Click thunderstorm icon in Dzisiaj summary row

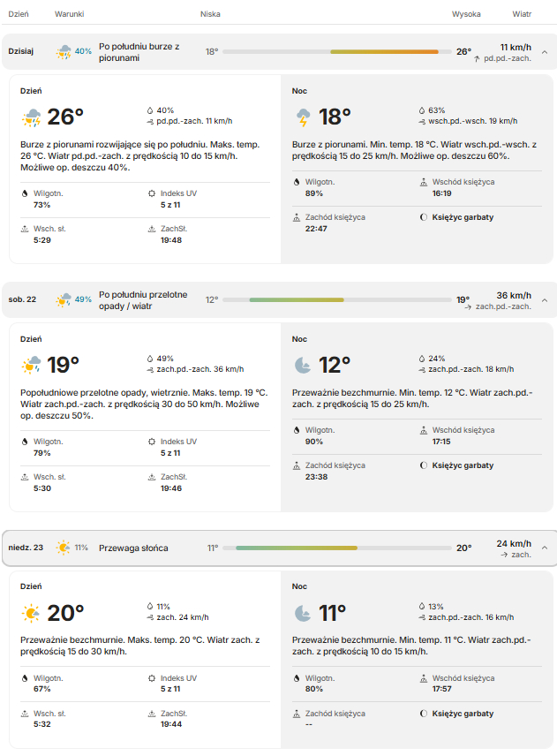pyautogui.click(x=64, y=51)
